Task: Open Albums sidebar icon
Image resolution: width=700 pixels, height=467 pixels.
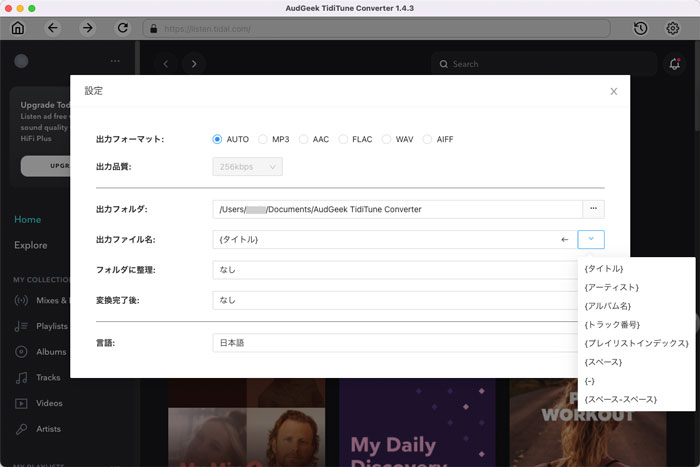Action: coord(21,352)
